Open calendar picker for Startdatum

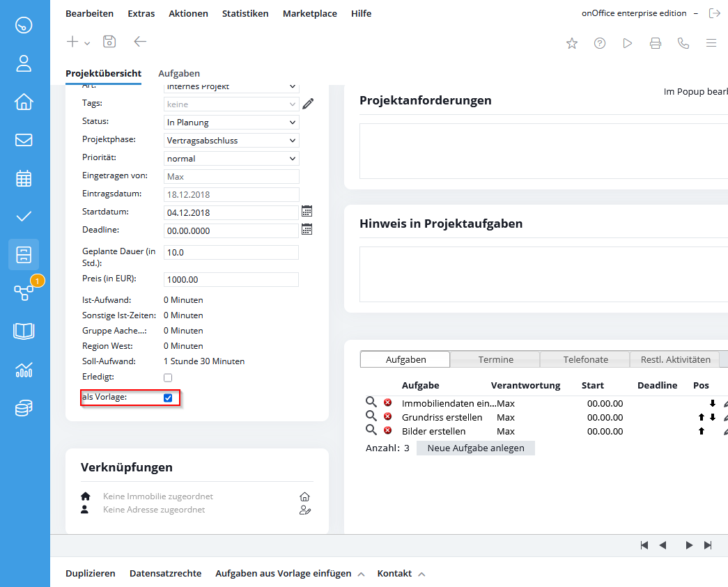pos(307,212)
